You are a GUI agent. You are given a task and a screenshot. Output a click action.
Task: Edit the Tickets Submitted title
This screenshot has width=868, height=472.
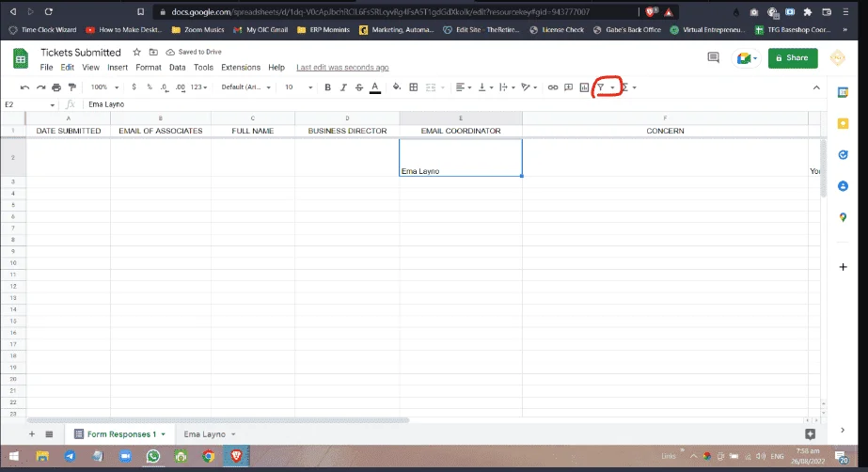point(80,52)
